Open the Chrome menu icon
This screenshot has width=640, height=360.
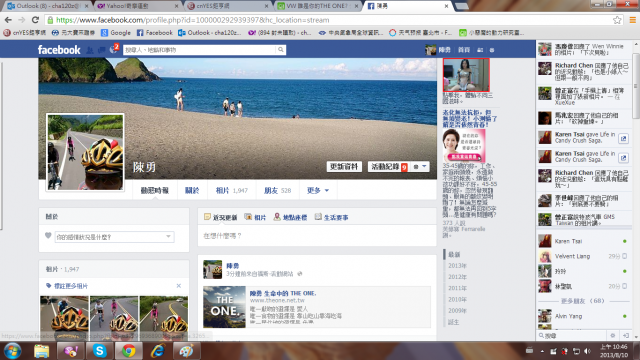(x=632, y=20)
